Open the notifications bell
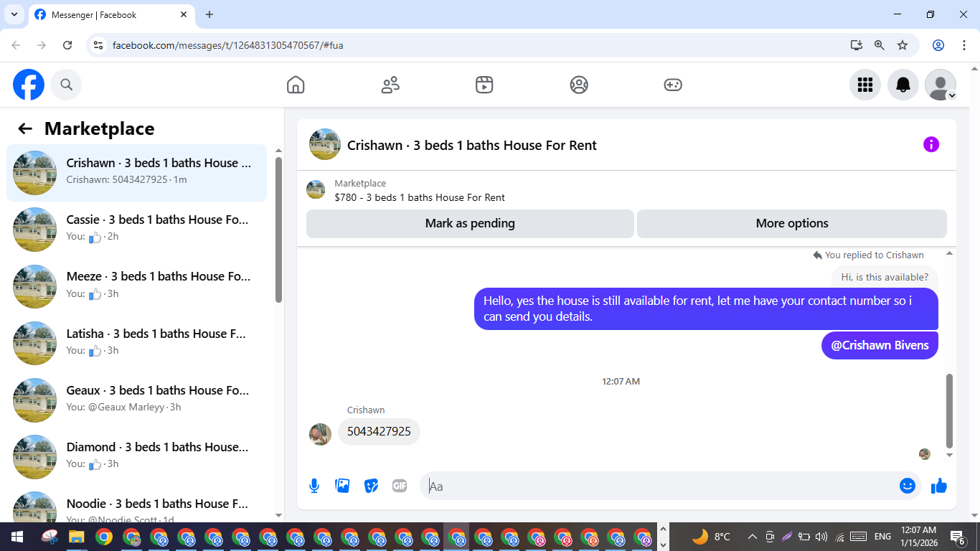The width and height of the screenshot is (980, 551). click(x=903, y=85)
